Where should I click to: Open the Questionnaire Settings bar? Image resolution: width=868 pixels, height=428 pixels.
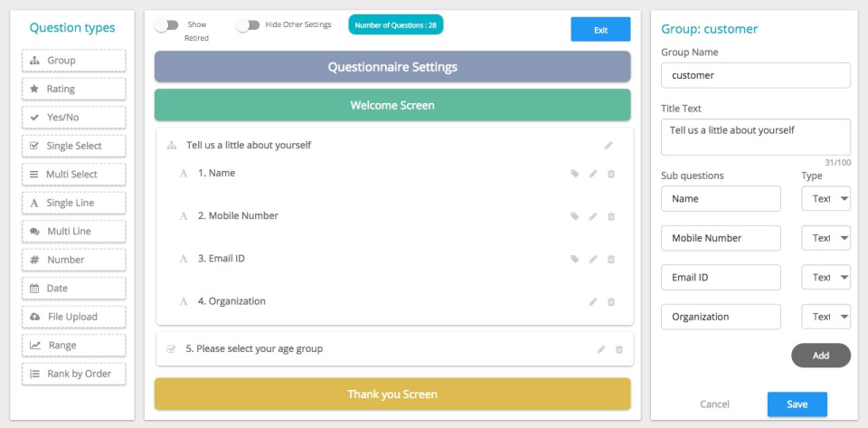pos(392,67)
